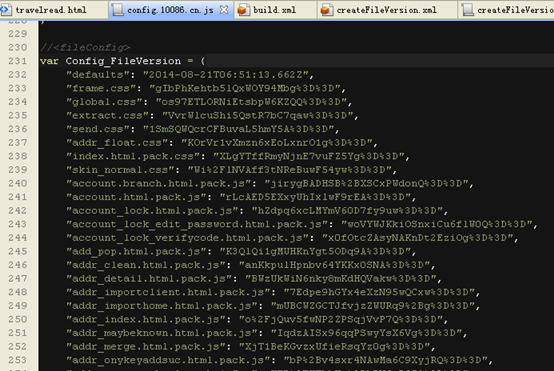
Task: Click the travelread.html tab icon
Action: pyautogui.click(x=6, y=10)
